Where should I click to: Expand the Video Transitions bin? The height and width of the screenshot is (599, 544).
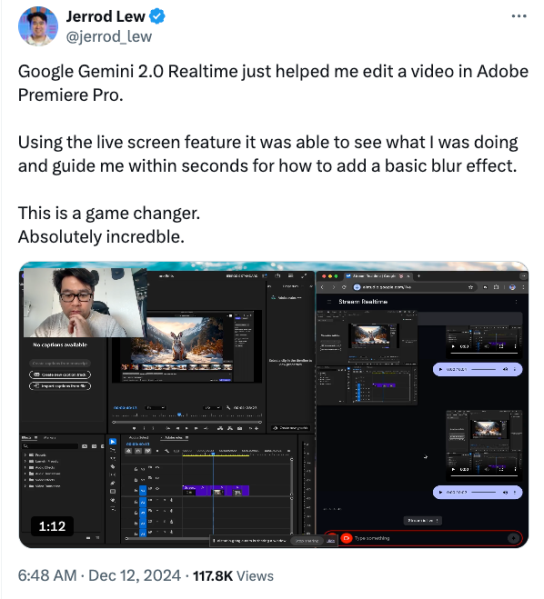(x=26, y=486)
